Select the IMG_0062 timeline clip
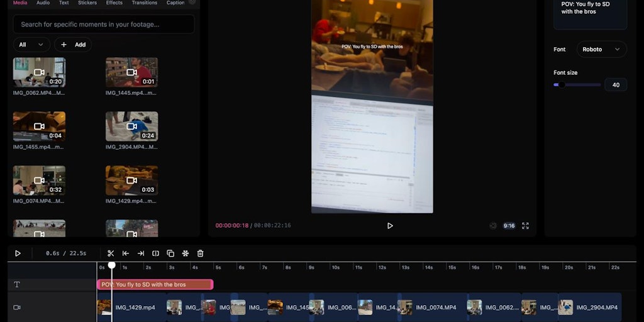Screen dimensions: 644x322 [494, 307]
